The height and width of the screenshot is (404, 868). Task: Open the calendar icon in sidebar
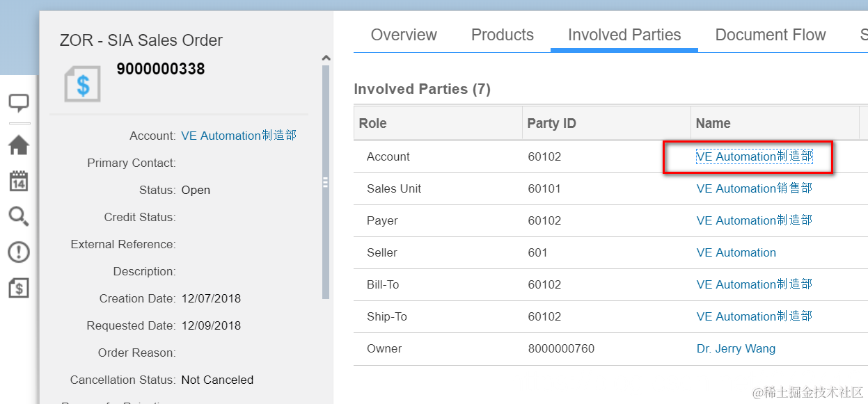pyautogui.click(x=19, y=181)
